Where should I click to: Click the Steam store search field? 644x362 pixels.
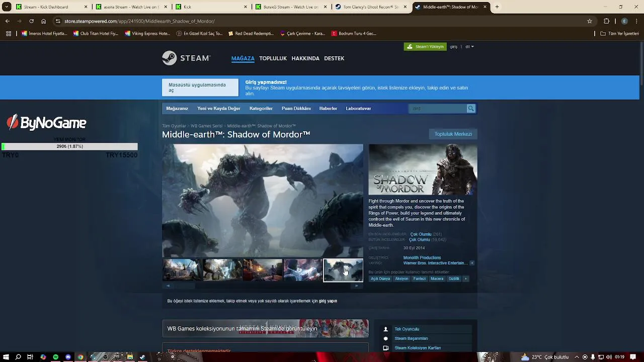[438, 109]
